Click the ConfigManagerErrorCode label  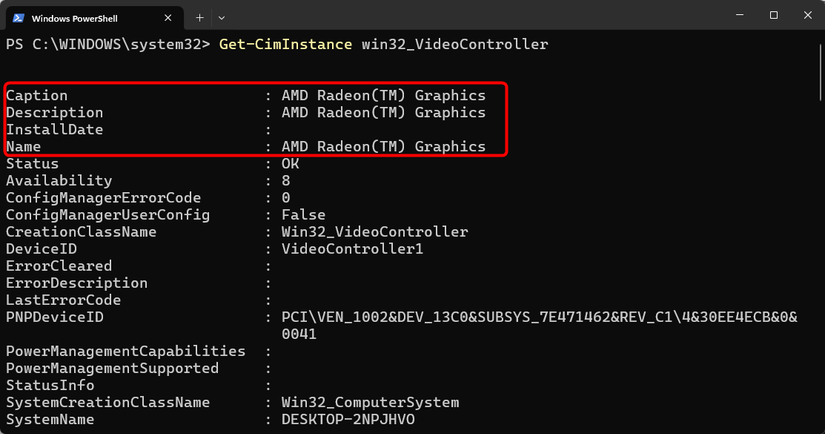pos(103,198)
